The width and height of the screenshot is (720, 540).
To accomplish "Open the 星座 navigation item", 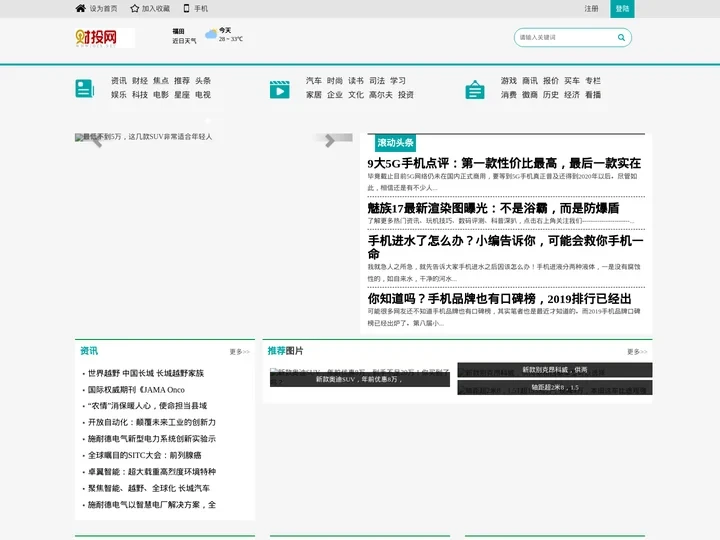I will (182, 95).
